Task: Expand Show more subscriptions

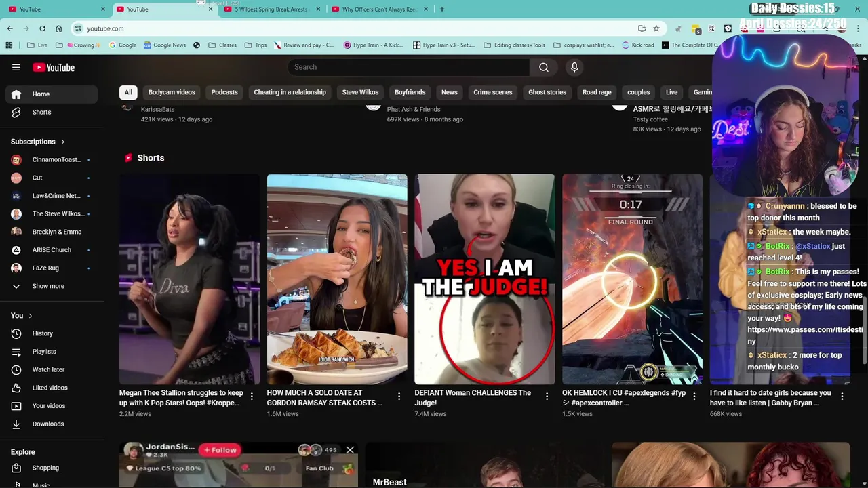Action: pos(52,286)
